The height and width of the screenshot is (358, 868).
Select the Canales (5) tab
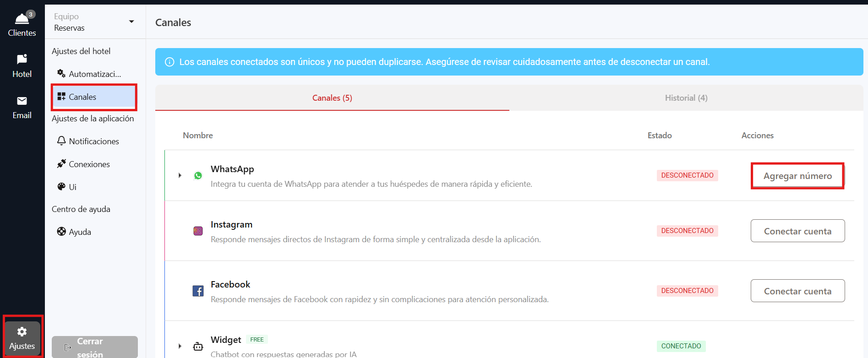[332, 98]
